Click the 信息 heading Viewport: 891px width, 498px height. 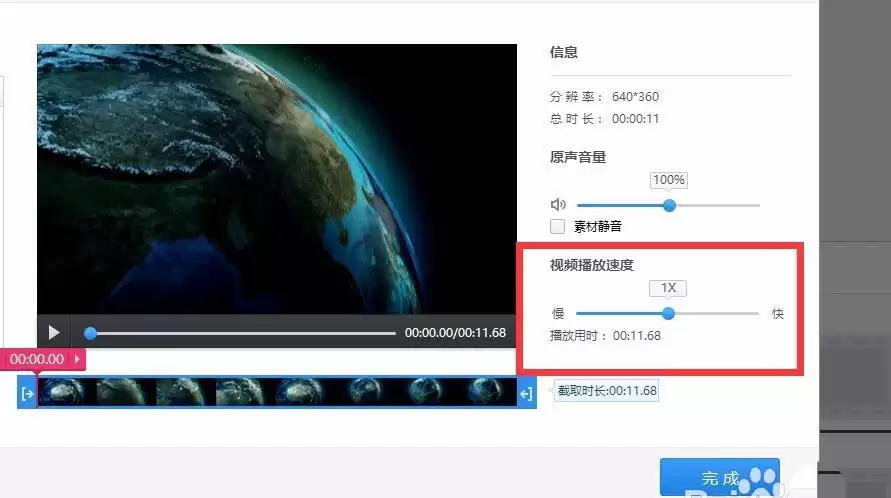tap(564, 52)
